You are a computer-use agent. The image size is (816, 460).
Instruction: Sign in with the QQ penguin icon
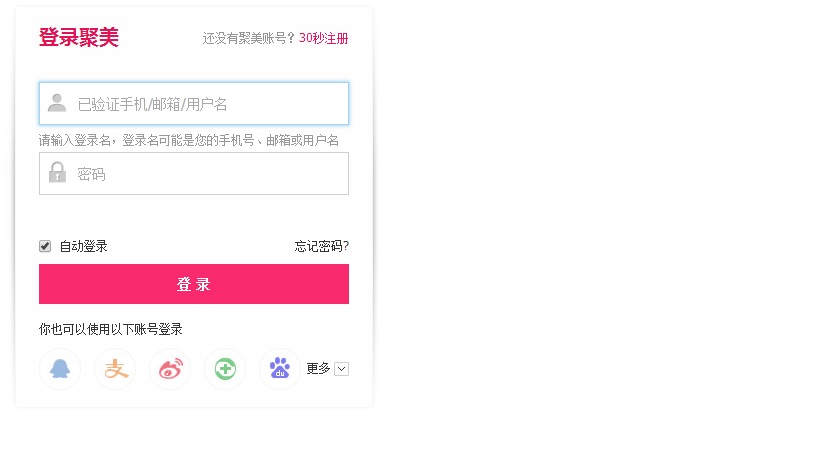point(60,369)
